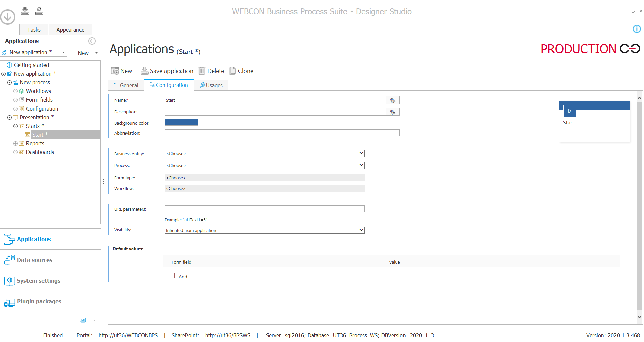Open the Applications section button
The height and width of the screenshot is (342, 644).
[50, 239]
